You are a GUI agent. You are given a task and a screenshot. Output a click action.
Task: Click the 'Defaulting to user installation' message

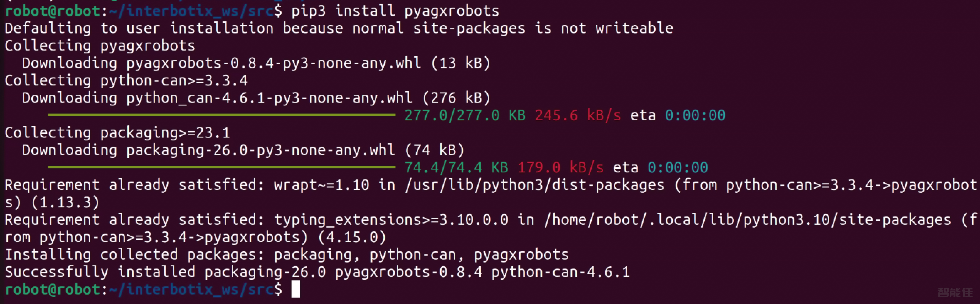click(x=339, y=28)
